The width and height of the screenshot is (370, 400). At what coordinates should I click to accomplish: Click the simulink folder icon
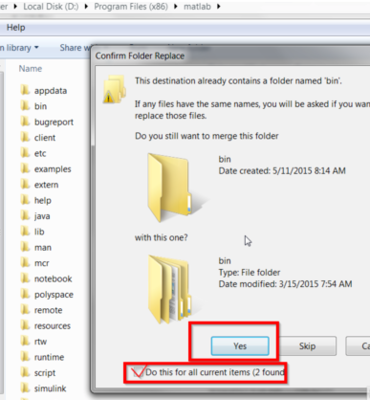(25, 388)
